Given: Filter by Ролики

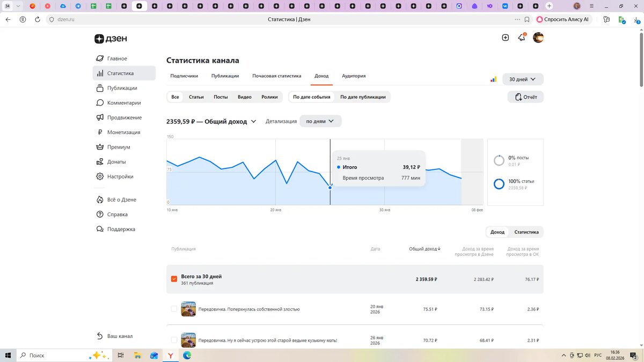Looking at the screenshot, I should click(x=269, y=97).
